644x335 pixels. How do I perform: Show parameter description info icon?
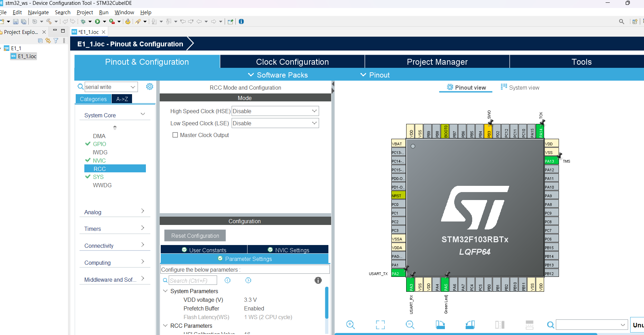pyautogui.click(x=318, y=280)
